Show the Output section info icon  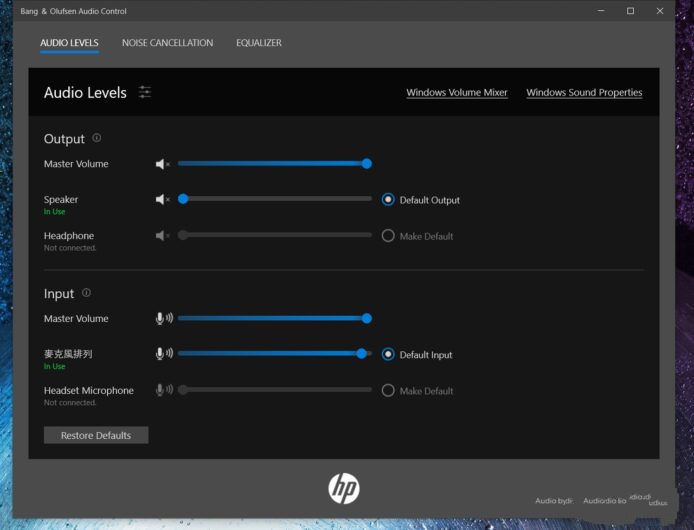[x=97, y=138]
